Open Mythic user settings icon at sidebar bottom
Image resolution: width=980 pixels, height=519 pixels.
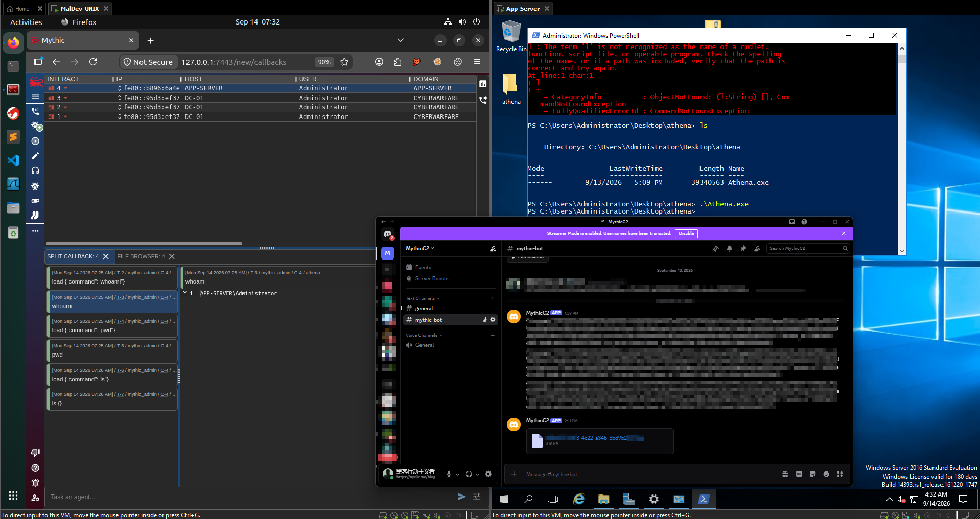coord(35,498)
